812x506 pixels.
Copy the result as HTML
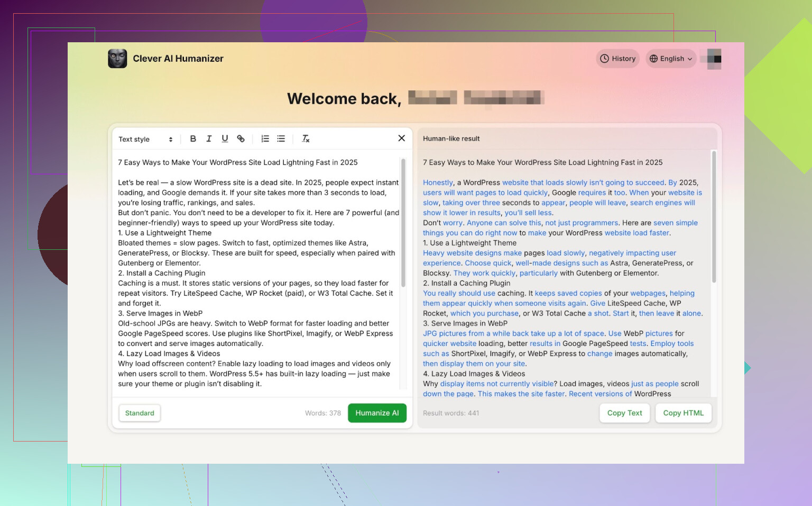pyautogui.click(x=683, y=413)
